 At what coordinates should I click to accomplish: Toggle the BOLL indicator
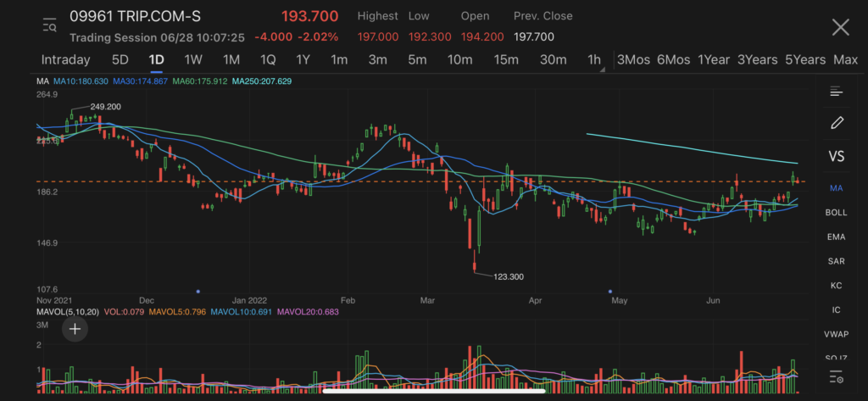click(836, 212)
